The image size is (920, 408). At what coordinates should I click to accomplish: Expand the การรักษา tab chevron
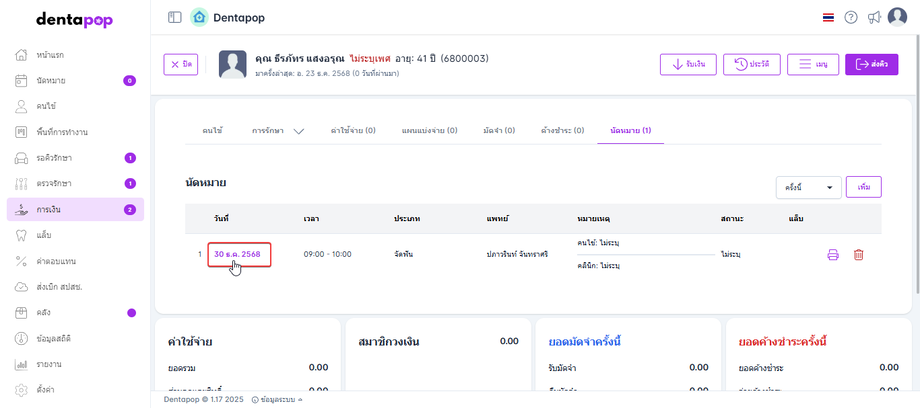pyautogui.click(x=298, y=131)
